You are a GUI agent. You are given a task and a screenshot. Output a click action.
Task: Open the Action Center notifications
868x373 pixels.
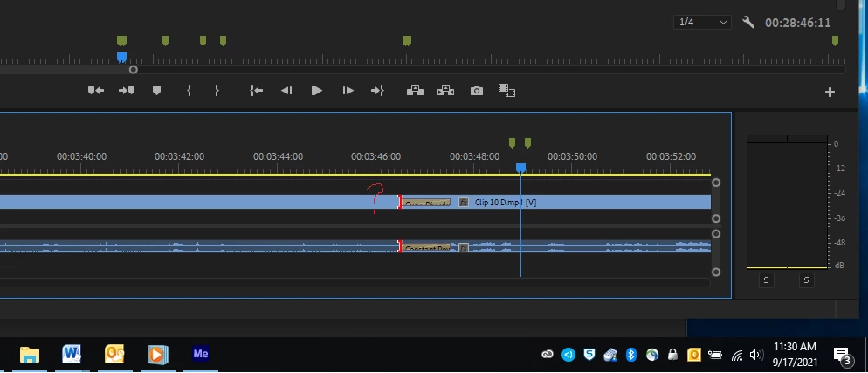842,356
